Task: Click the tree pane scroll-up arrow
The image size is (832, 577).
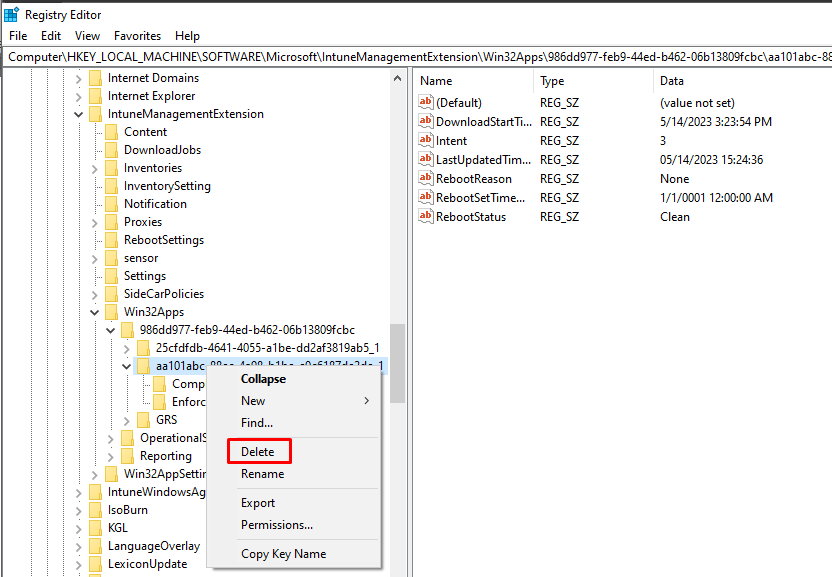Action: click(x=397, y=79)
